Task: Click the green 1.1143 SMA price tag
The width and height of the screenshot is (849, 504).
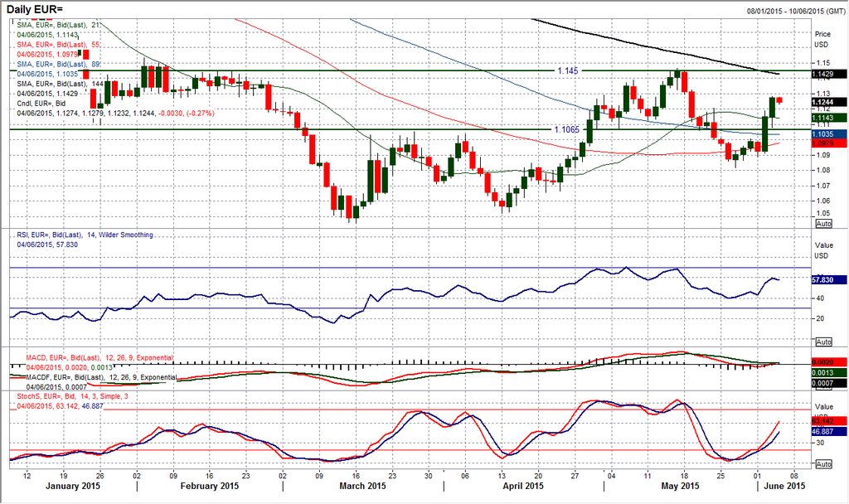Action: (829, 118)
